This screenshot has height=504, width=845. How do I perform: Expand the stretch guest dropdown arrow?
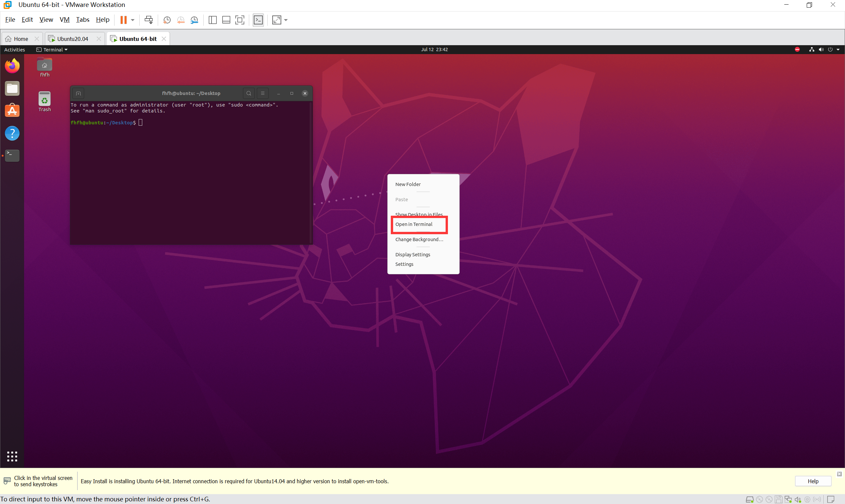tap(286, 20)
